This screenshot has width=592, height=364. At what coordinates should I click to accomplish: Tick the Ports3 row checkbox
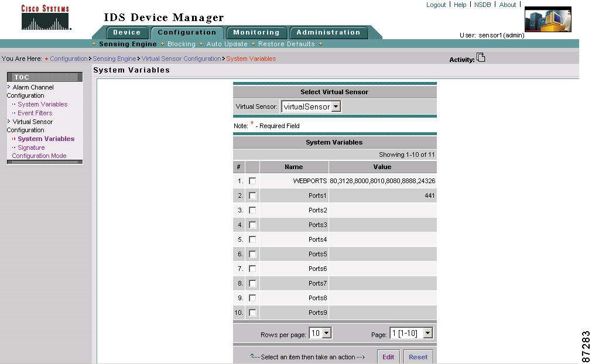coord(252,225)
